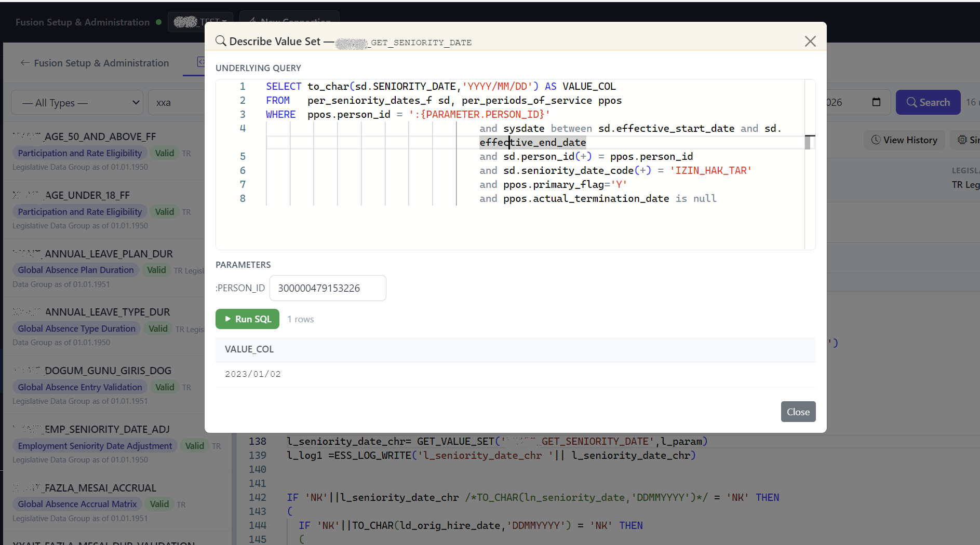Close the Describe Value Set dialog with X

click(x=810, y=42)
